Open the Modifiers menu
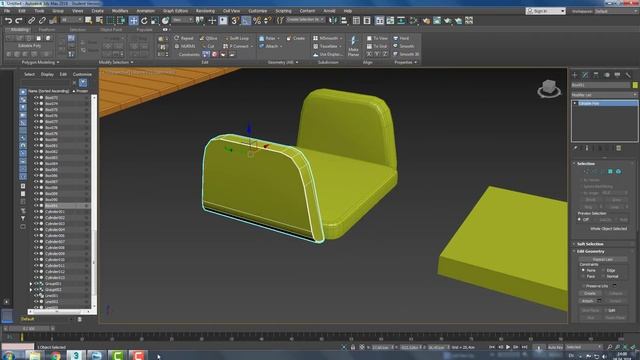640x360 pixels. coord(120,11)
